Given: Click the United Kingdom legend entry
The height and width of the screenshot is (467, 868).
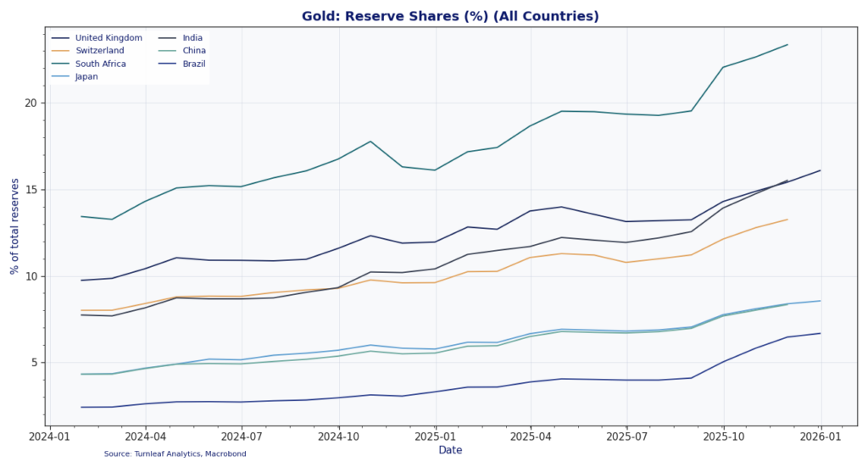Looking at the screenshot, I should pyautogui.click(x=108, y=38).
